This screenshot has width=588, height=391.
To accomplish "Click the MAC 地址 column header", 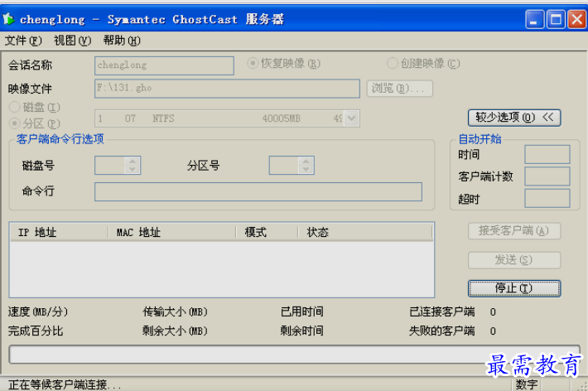I will tap(172, 232).
